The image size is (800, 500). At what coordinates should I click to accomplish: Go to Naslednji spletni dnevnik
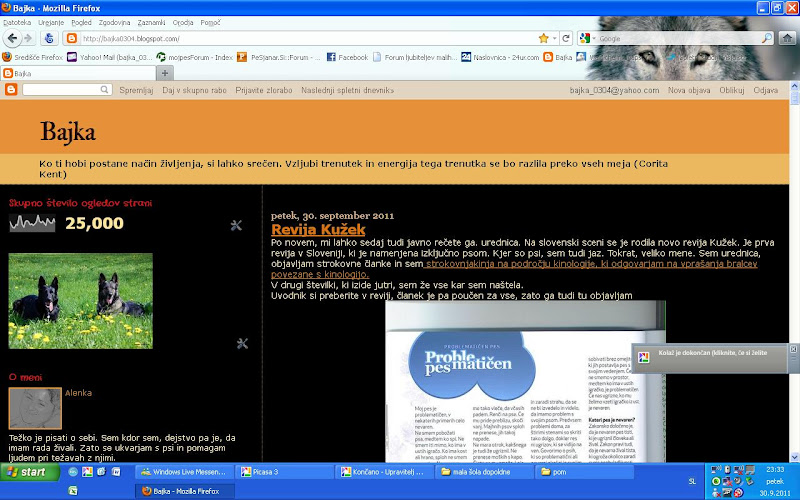(x=347, y=90)
